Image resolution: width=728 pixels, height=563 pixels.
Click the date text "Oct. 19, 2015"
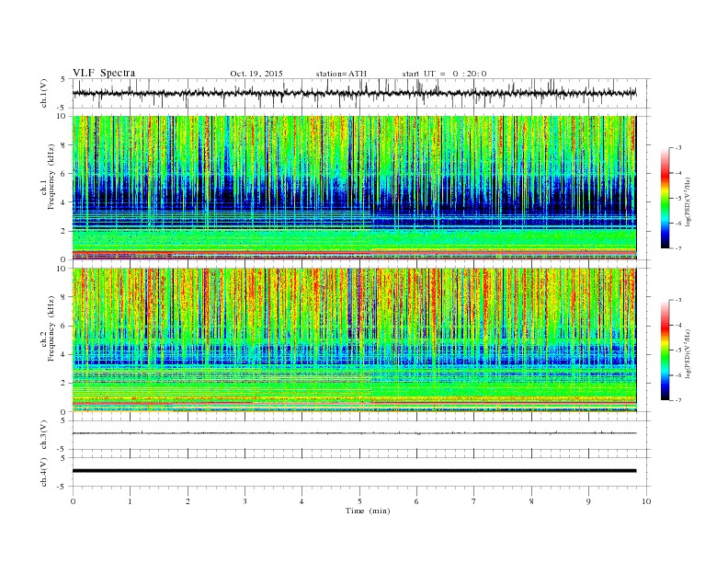pos(256,74)
